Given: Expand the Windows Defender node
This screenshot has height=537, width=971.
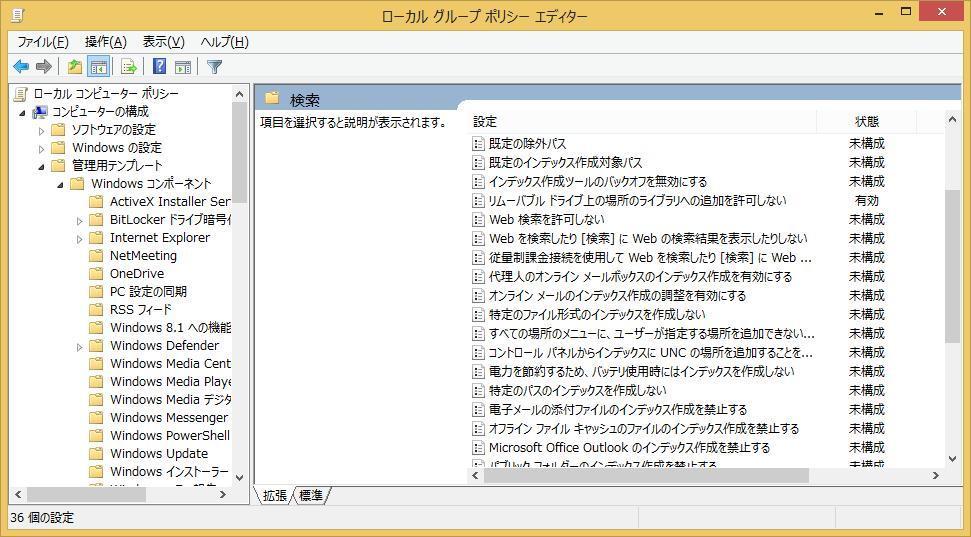Looking at the screenshot, I should [x=79, y=346].
